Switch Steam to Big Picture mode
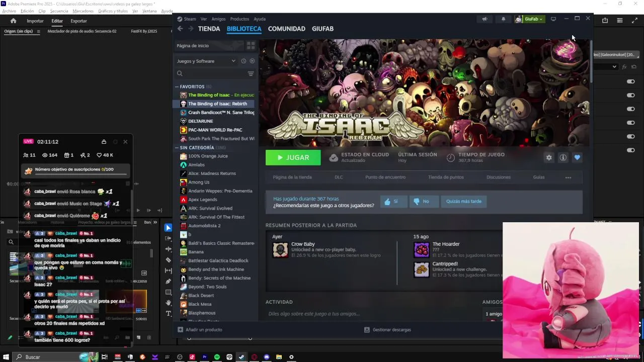This screenshot has height=362, width=644. click(553, 19)
